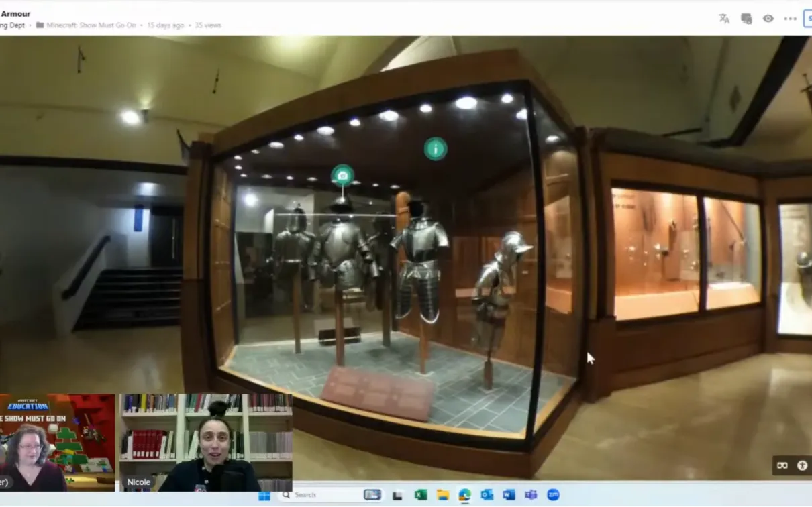Open the more options ellipsis menu
This screenshot has height=507, width=812.
point(789,19)
